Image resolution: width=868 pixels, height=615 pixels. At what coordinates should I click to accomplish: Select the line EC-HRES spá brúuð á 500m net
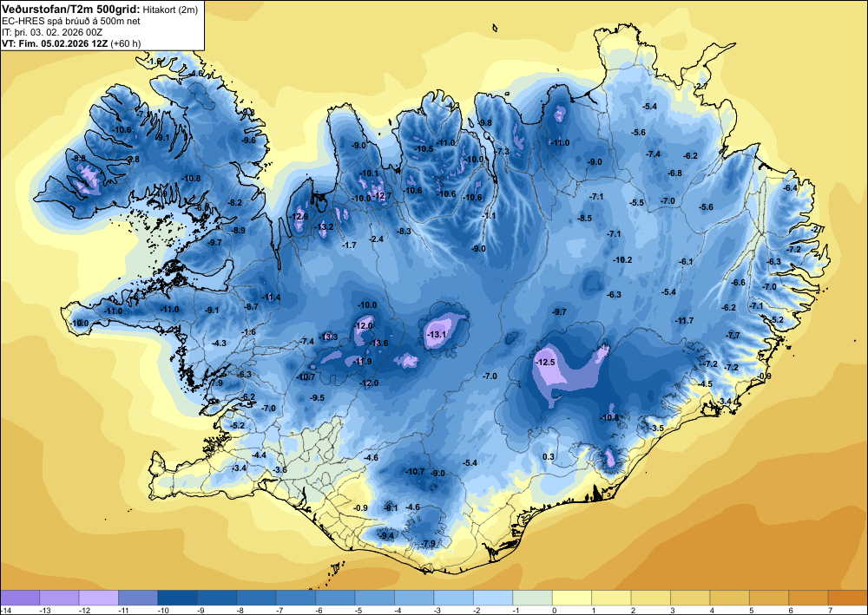pyautogui.click(x=71, y=21)
